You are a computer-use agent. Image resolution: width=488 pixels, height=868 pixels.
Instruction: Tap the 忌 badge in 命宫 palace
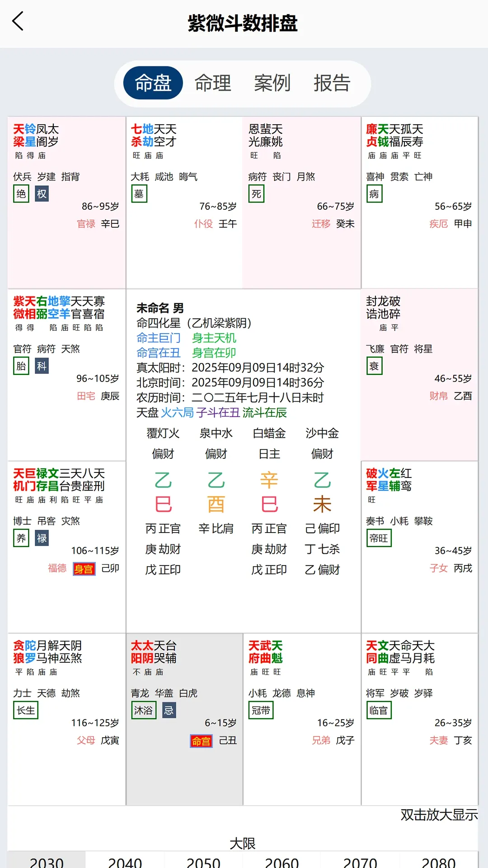(x=169, y=711)
